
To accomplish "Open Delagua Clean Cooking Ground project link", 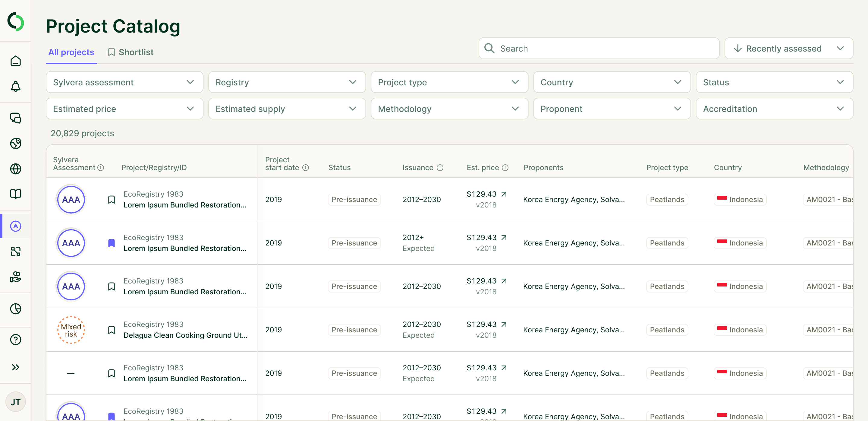I will pyautogui.click(x=185, y=335).
